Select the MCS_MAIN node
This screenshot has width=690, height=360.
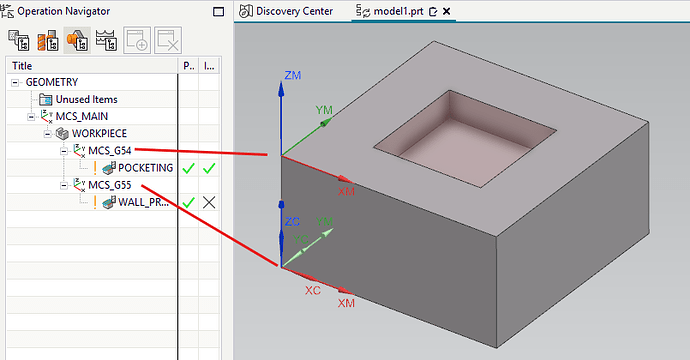click(81, 117)
